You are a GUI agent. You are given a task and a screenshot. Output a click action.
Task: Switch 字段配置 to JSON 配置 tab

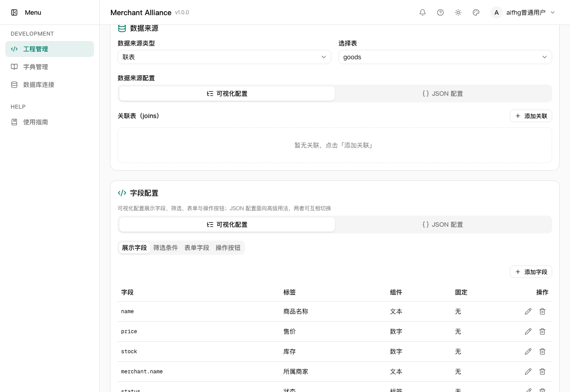[443, 225]
